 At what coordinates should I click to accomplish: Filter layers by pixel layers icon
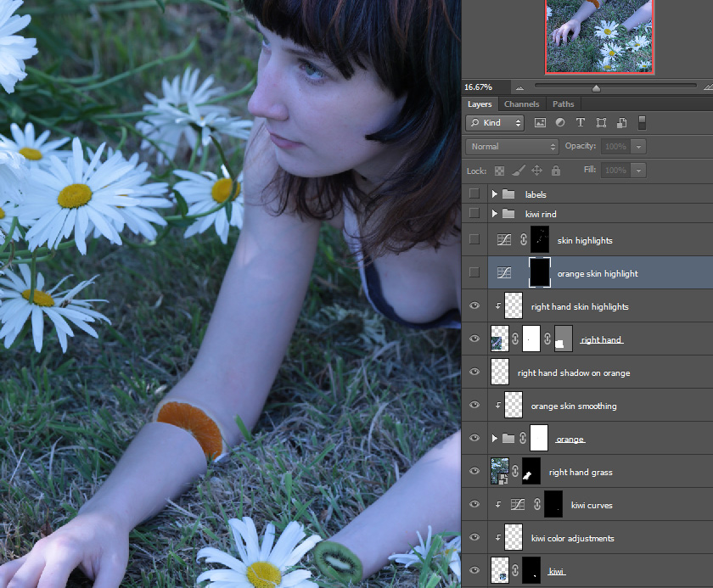540,123
